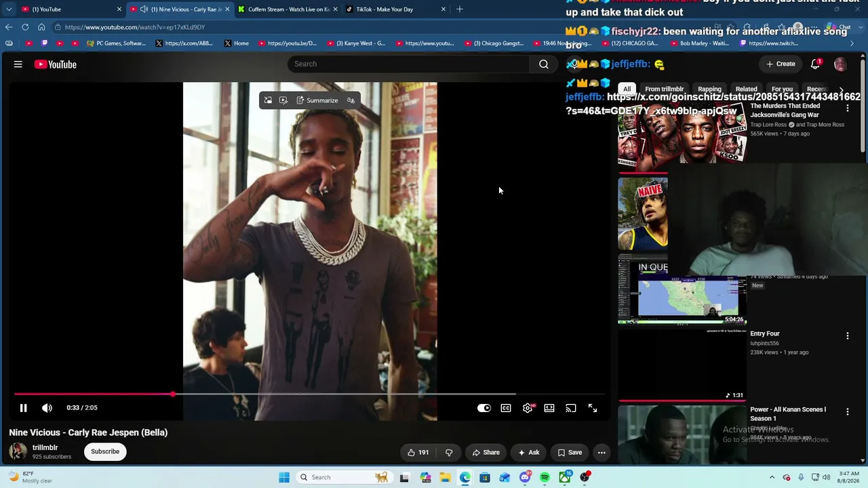Open the Ask AI button
Image resolution: width=868 pixels, height=488 pixels.
pyautogui.click(x=529, y=452)
